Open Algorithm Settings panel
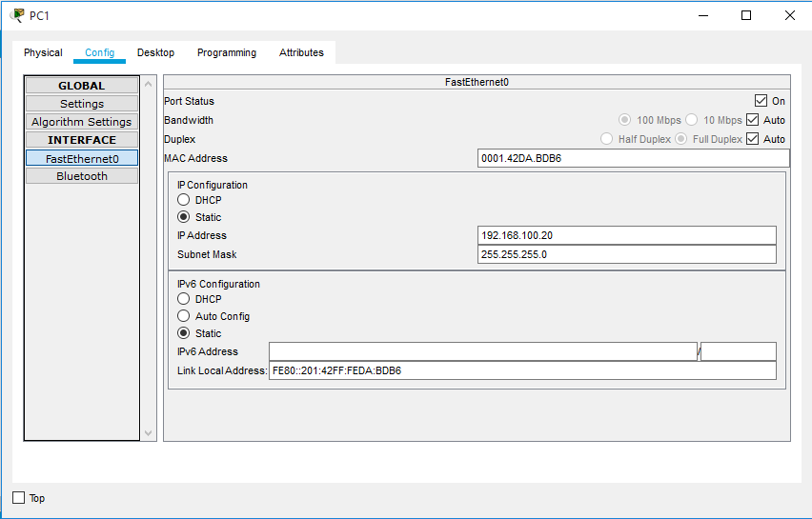The height and width of the screenshot is (519, 812). coord(82,122)
